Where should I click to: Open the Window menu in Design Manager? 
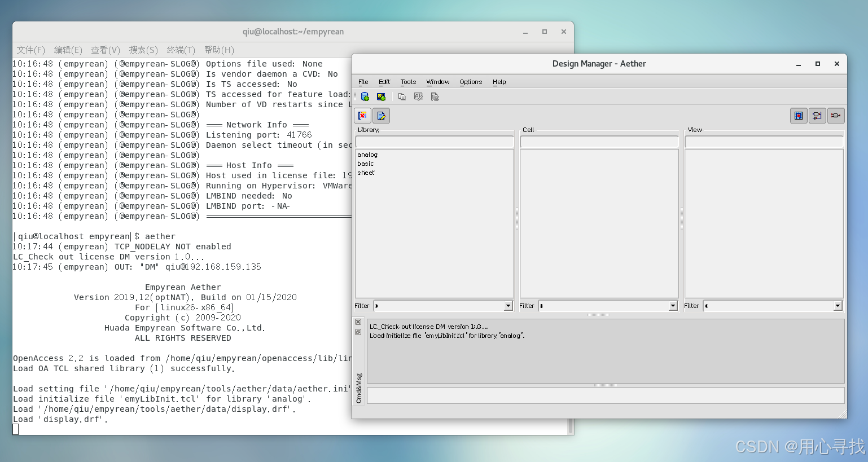click(438, 82)
